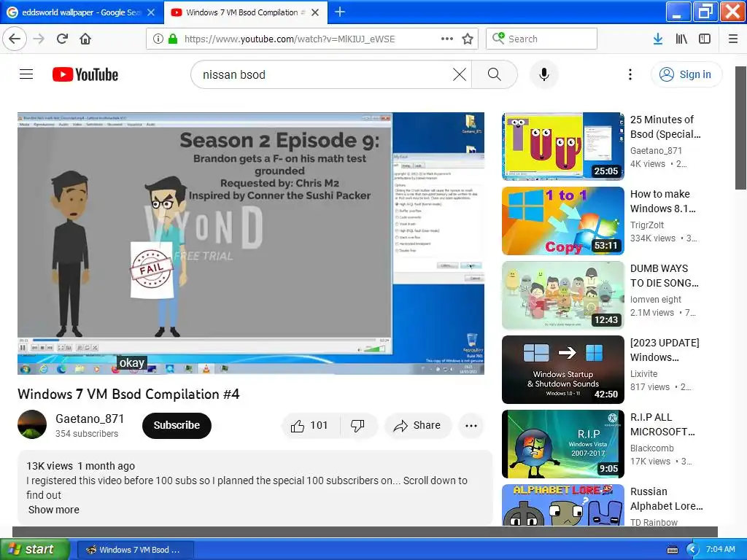Dislike the video with thumbs down

357,425
